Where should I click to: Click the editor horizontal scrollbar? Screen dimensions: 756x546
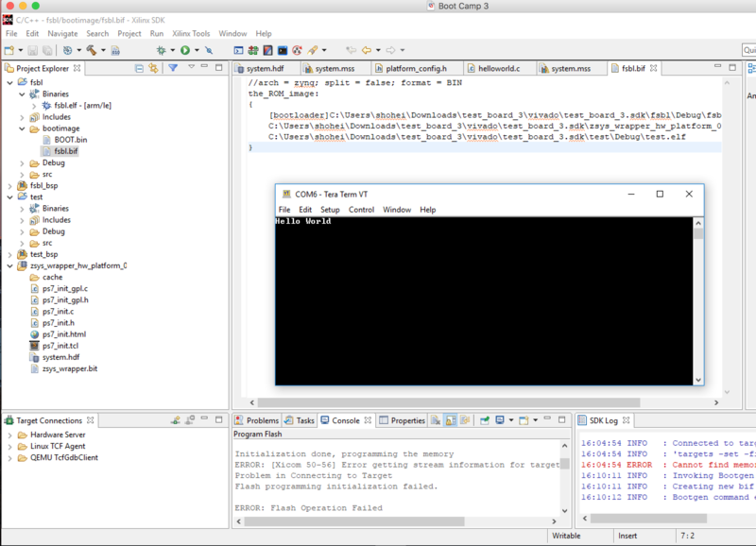pyautogui.click(x=448, y=402)
